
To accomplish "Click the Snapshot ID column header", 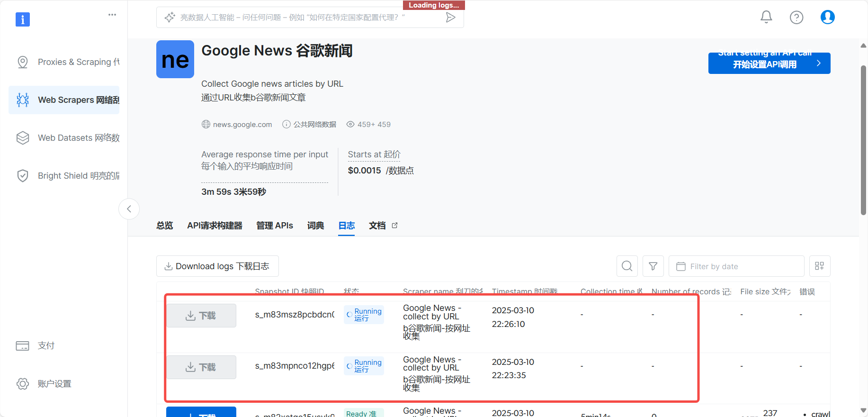I will click(x=289, y=291).
